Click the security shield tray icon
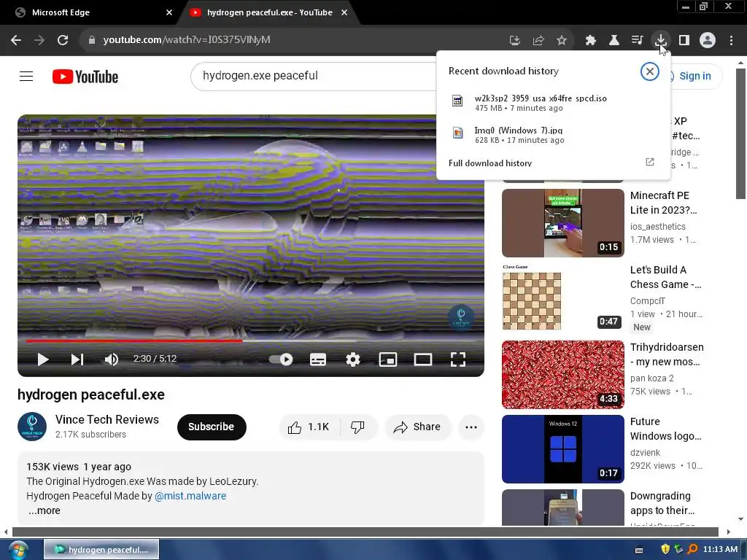This screenshot has width=747, height=560. click(x=665, y=550)
